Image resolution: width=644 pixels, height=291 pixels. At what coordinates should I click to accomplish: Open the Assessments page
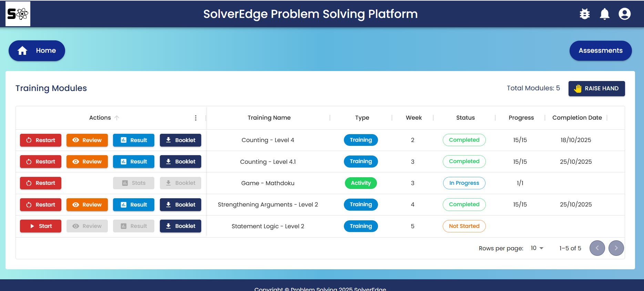600,51
